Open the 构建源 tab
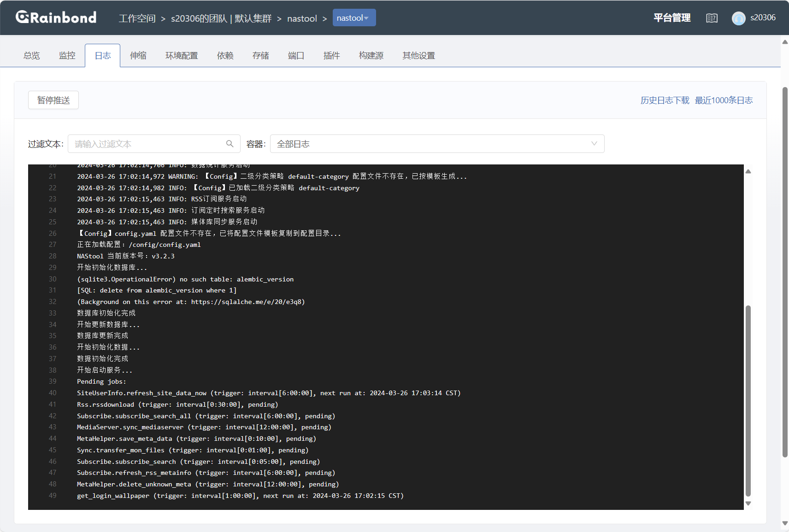 (371, 56)
